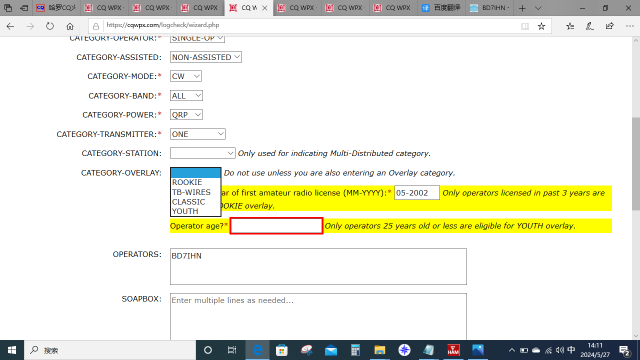The height and width of the screenshot is (360, 640).
Task: Open the tabs set aside icon
Action: pos(8,8)
